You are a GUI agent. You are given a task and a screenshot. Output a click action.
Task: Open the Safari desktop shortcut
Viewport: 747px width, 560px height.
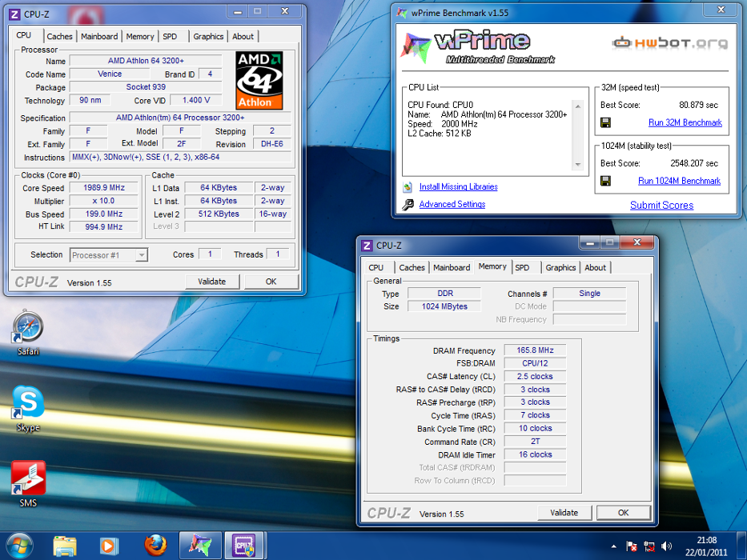pyautogui.click(x=28, y=332)
